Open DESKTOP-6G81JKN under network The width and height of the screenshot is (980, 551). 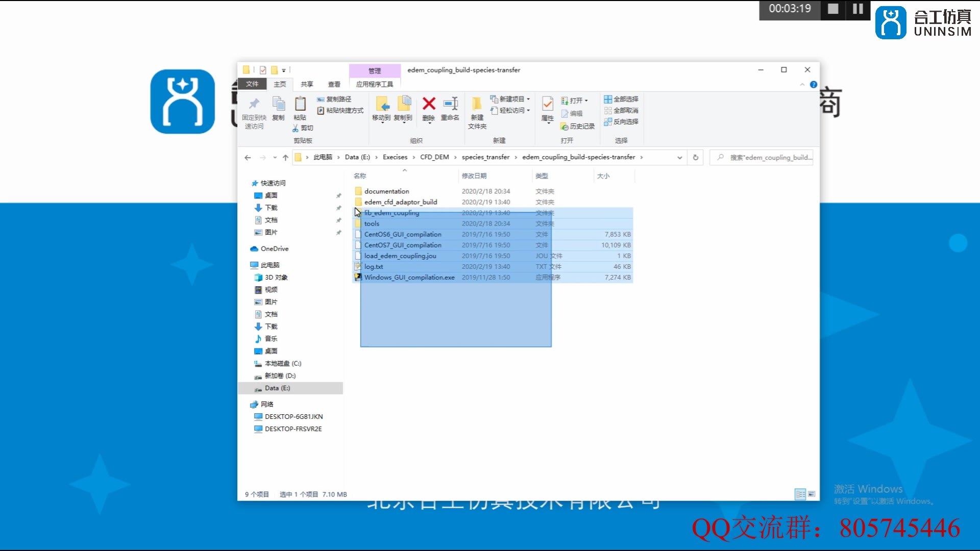click(293, 416)
